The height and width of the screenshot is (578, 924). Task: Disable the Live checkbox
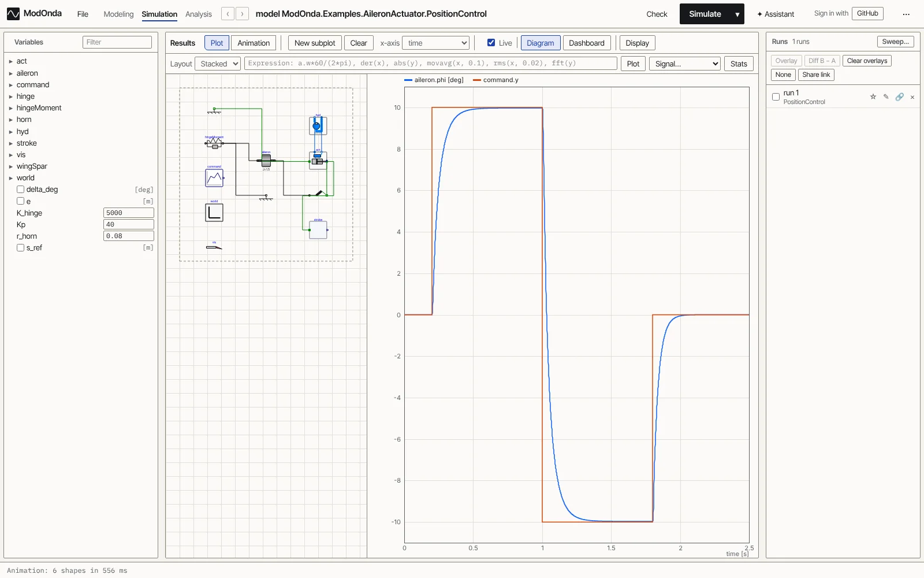(491, 43)
